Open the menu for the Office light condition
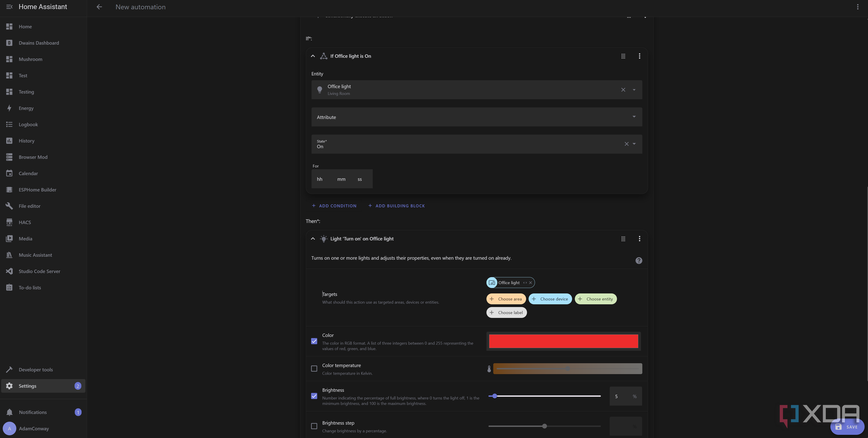The width and height of the screenshot is (868, 438). pos(639,56)
